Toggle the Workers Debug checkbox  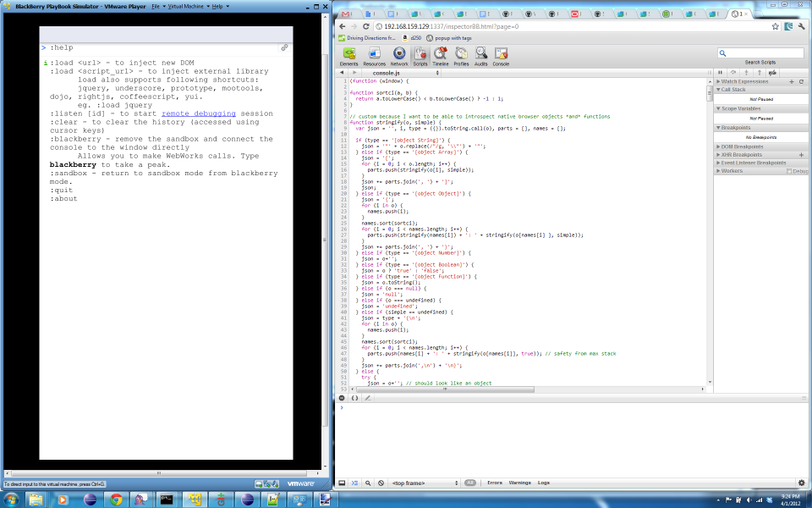[x=789, y=171]
